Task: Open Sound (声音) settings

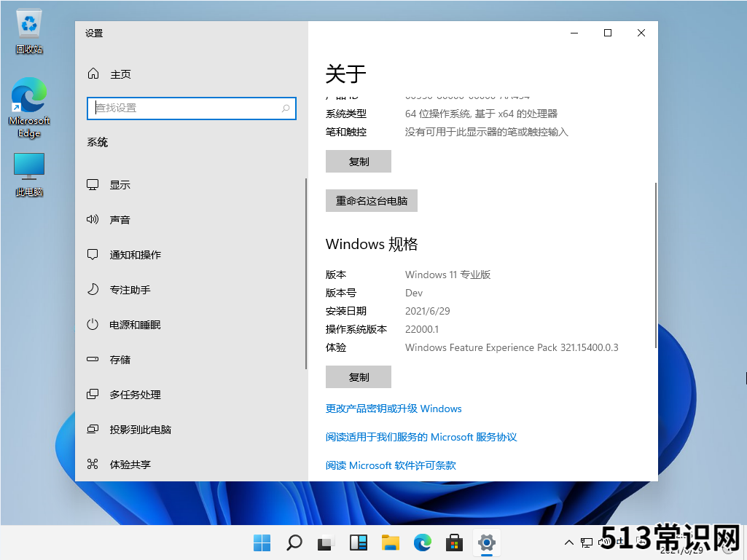Action: tap(120, 220)
